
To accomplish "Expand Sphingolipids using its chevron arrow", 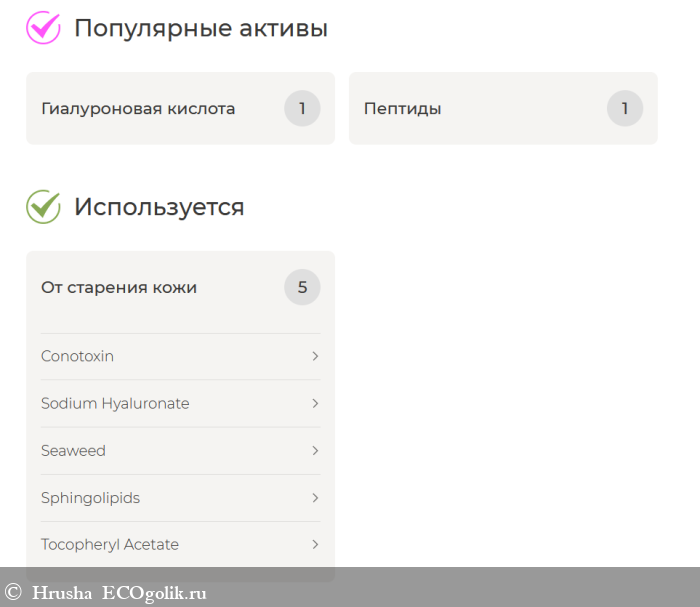I will tap(315, 498).
